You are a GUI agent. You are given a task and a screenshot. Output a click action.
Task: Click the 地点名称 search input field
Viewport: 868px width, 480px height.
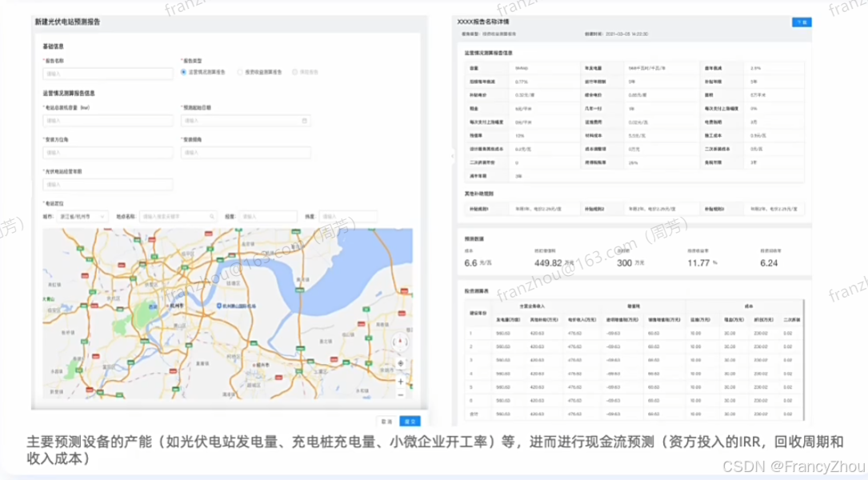coord(178,217)
